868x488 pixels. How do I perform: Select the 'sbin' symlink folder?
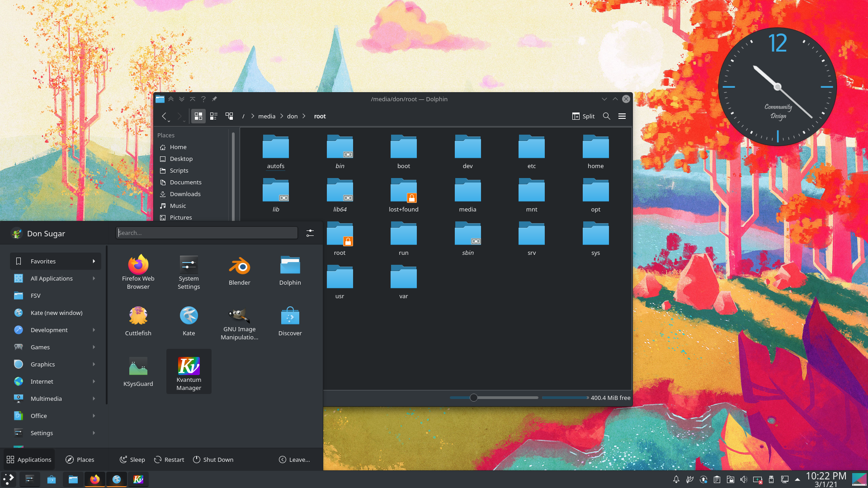pyautogui.click(x=468, y=239)
